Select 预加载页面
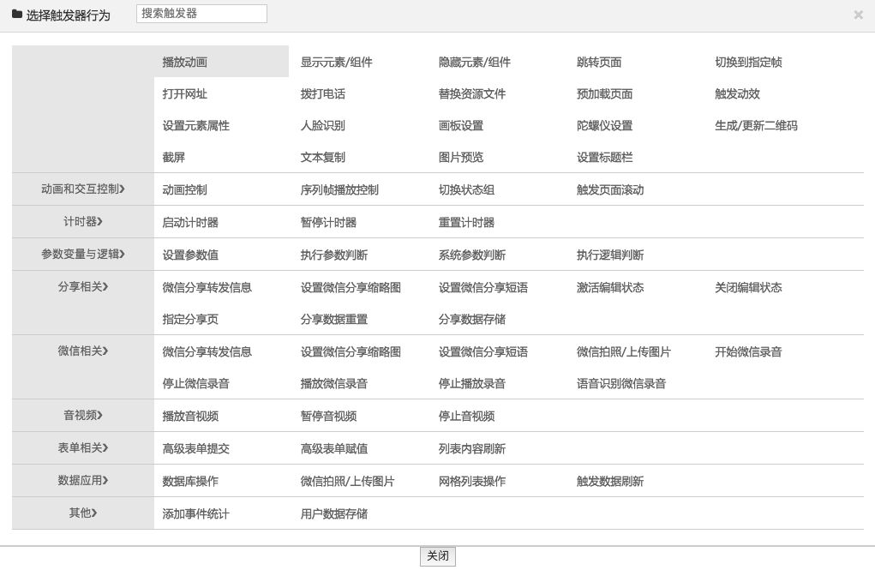 coord(604,93)
